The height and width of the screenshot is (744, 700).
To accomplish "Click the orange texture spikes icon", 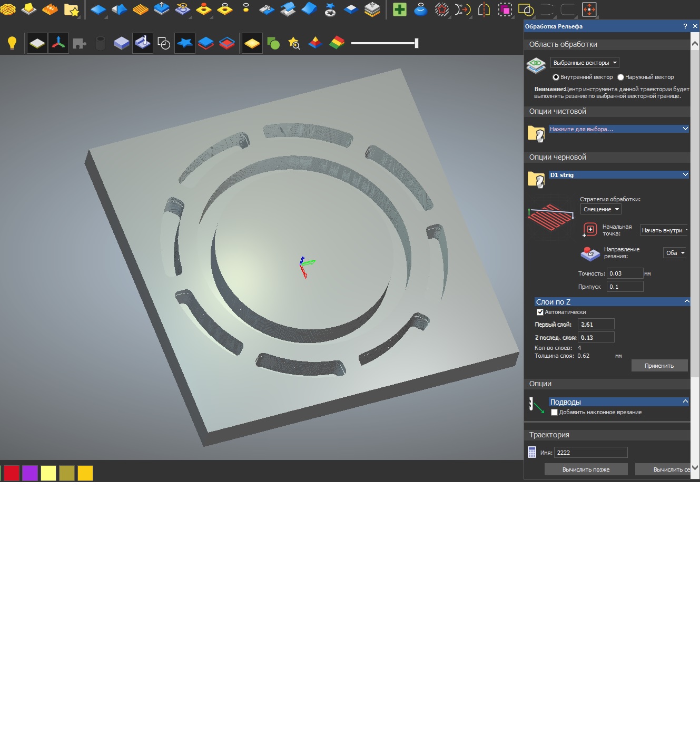I will [50, 9].
